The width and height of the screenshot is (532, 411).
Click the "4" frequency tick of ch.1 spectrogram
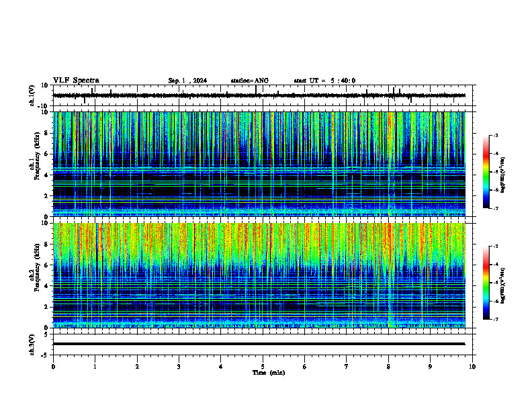click(46, 175)
